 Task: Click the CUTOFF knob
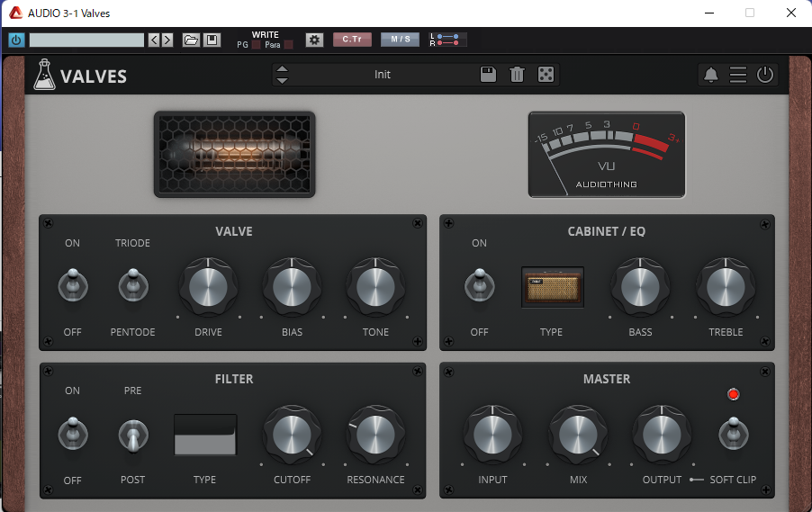[292, 435]
